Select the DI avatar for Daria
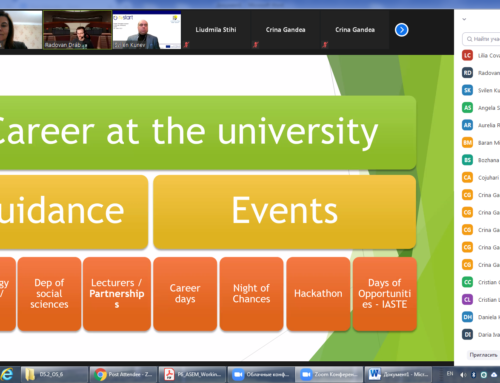Image resolution: width=500 pixels, height=383 pixels. [x=467, y=334]
